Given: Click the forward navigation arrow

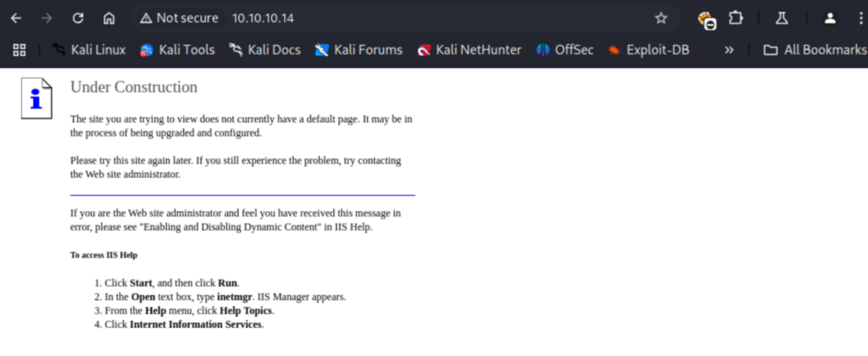Looking at the screenshot, I should click(47, 19).
